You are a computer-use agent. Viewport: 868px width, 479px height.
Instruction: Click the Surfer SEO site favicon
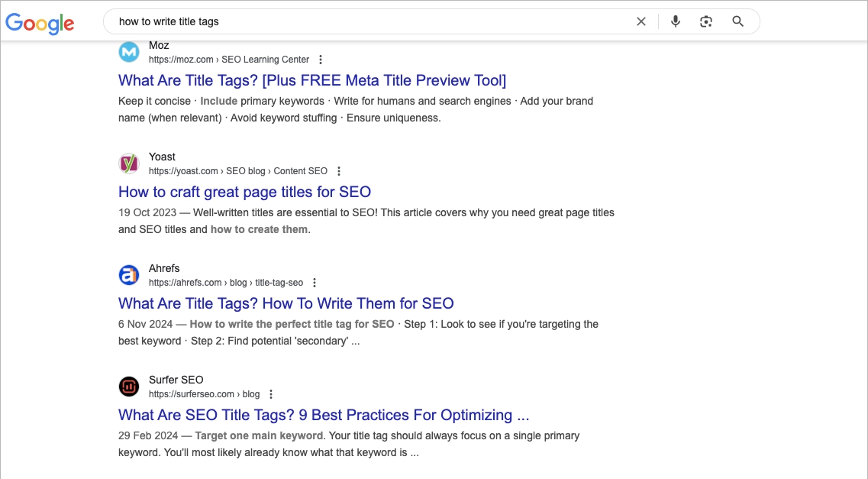(x=129, y=387)
